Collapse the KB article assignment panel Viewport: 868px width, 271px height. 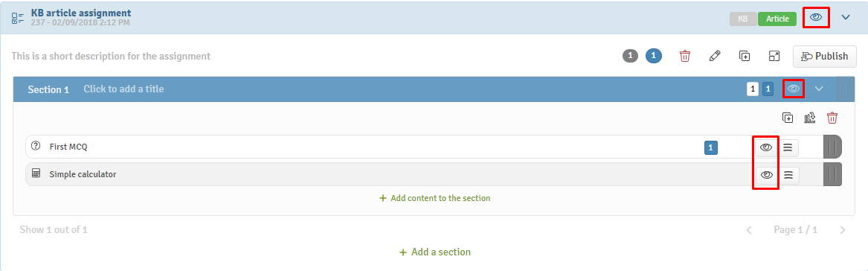click(845, 18)
